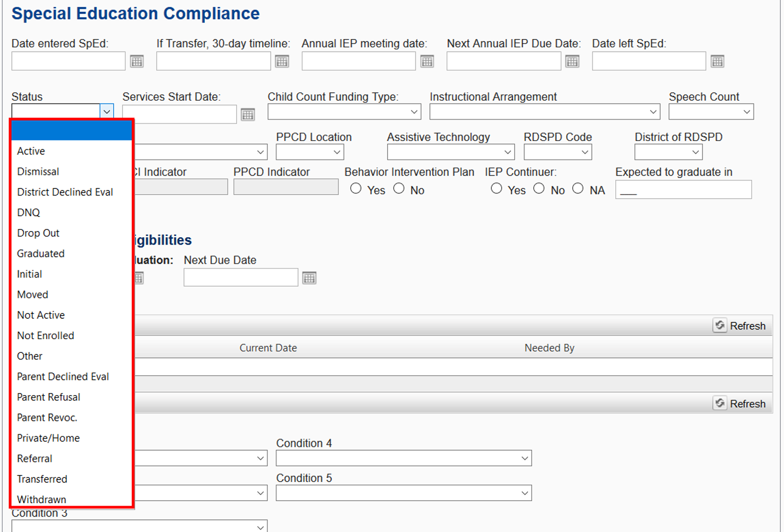This screenshot has height=532, width=784.
Task: Choose Withdrawn status
Action: tap(72, 498)
